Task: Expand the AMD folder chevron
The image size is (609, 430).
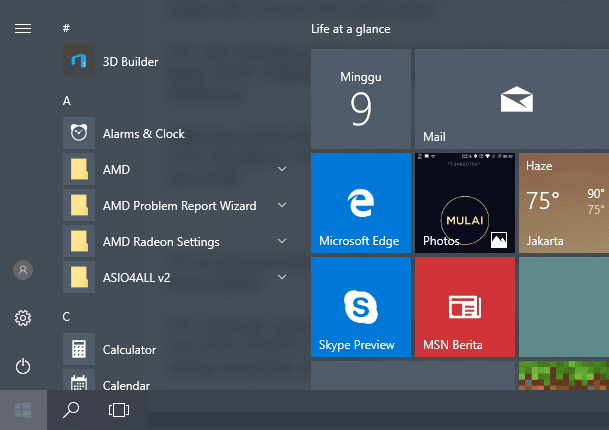Action: pos(282,169)
